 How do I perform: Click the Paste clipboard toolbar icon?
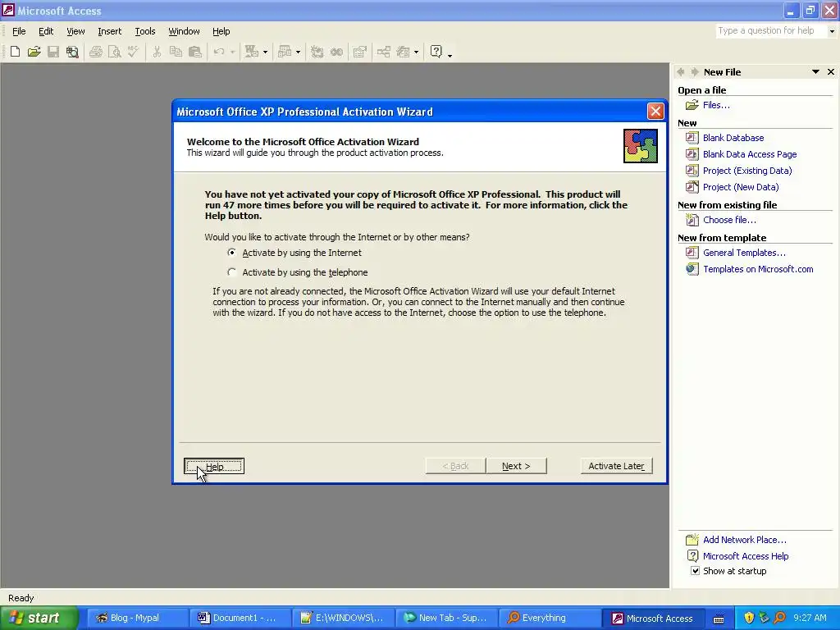[195, 52]
